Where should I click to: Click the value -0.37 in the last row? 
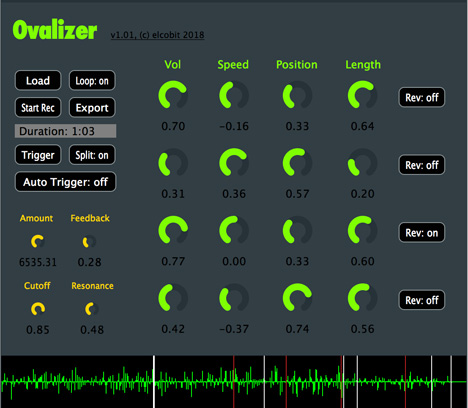pos(234,329)
